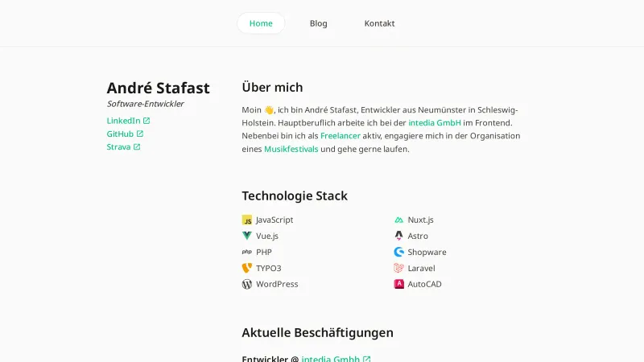Click the André Stafast name heading

[x=158, y=88]
